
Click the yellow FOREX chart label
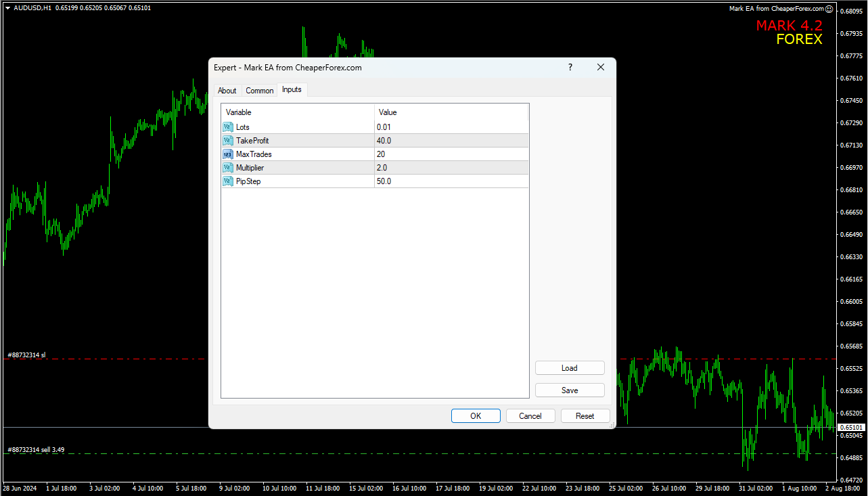799,39
